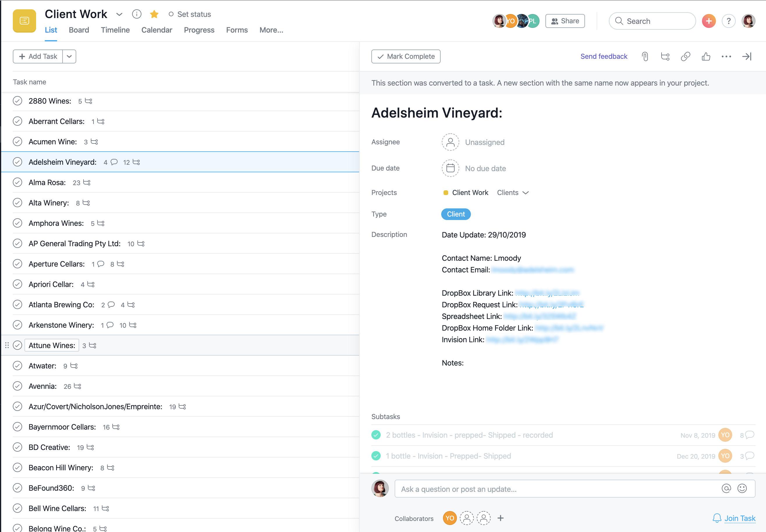766x532 pixels.
Task: Click the subtask icon in task toolbar
Action: (665, 56)
